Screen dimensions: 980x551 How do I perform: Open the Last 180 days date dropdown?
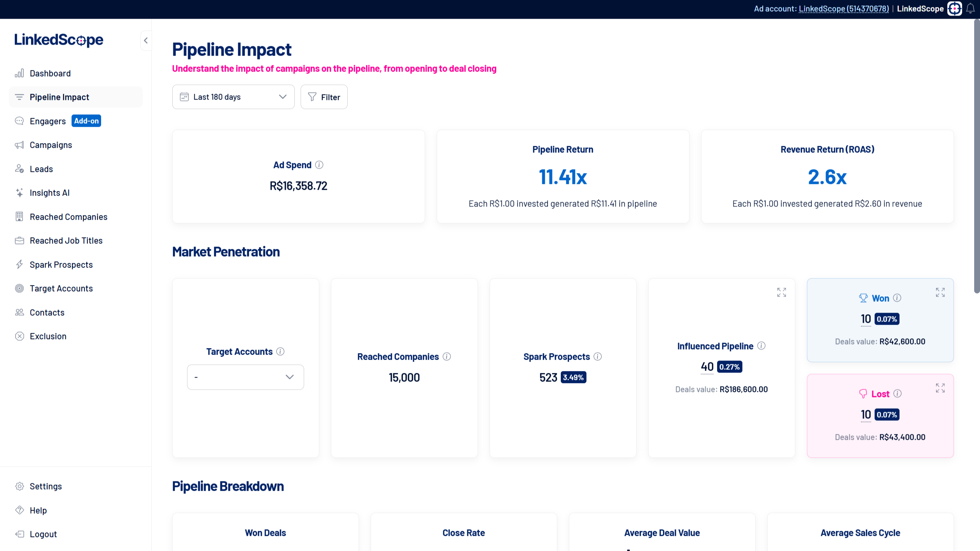[x=233, y=97]
